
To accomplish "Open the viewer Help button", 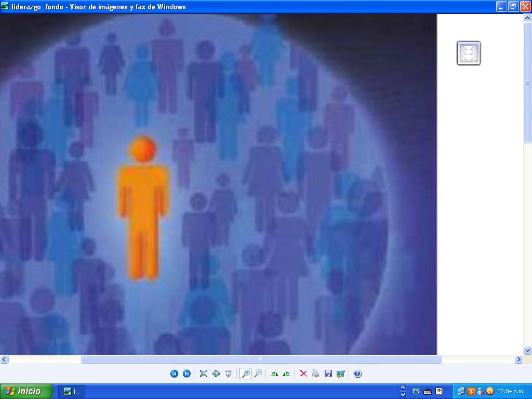I will pos(357,374).
